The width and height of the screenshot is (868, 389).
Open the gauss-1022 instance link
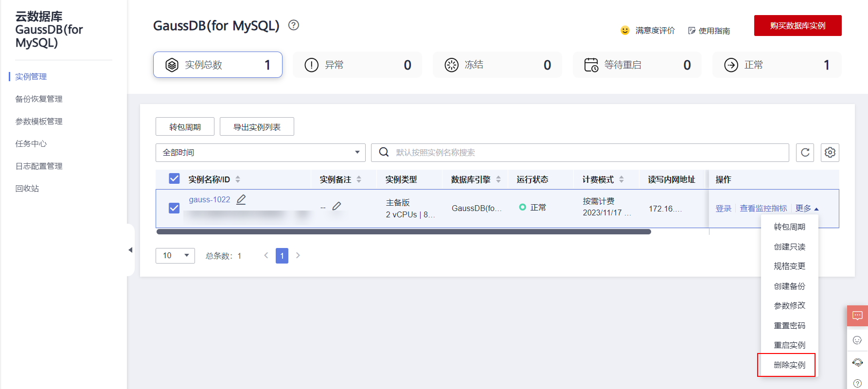pos(210,200)
